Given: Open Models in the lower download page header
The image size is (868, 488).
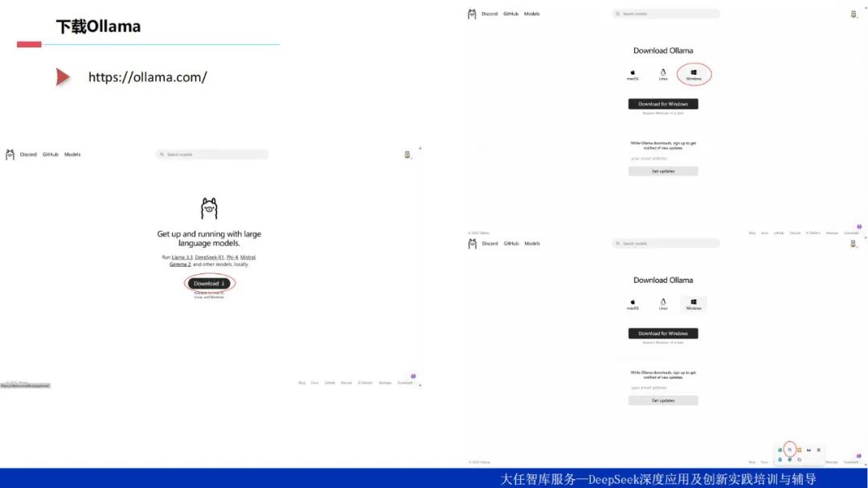Looking at the screenshot, I should click(x=533, y=244).
